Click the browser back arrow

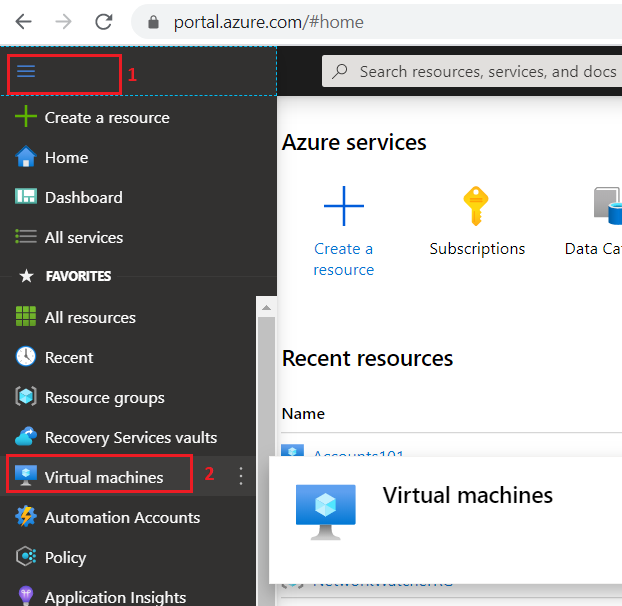(x=23, y=21)
